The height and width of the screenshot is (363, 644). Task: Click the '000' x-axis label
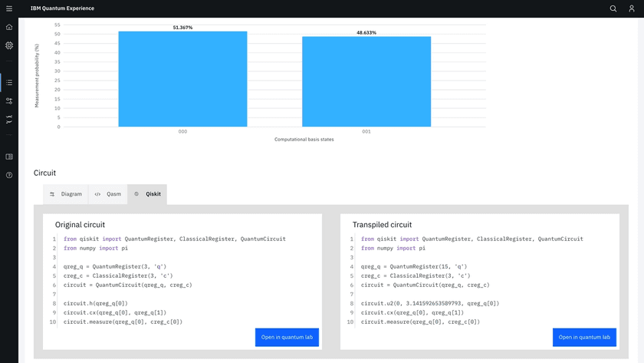pyautogui.click(x=182, y=131)
